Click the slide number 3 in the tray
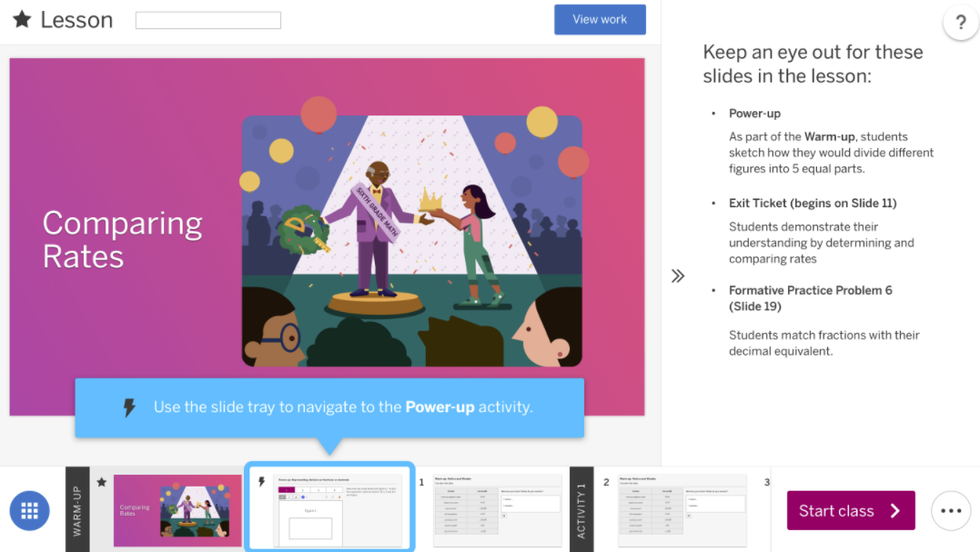Screen dimensions: 980x552 click(x=767, y=482)
